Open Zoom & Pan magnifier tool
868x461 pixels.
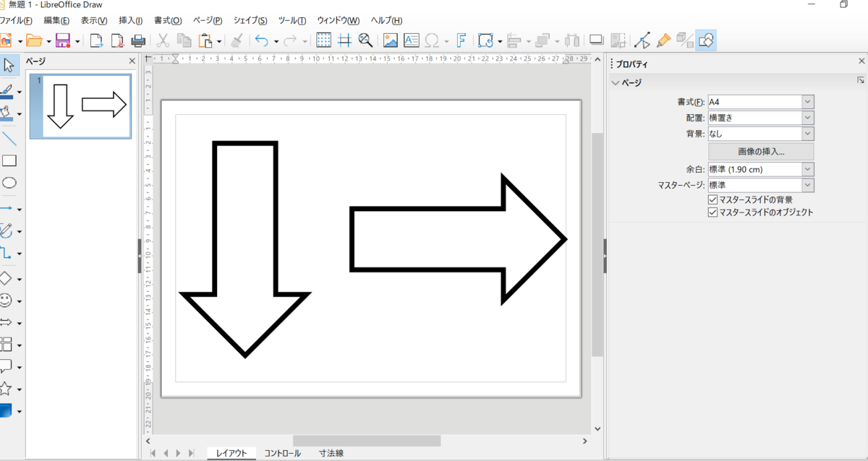coord(365,40)
